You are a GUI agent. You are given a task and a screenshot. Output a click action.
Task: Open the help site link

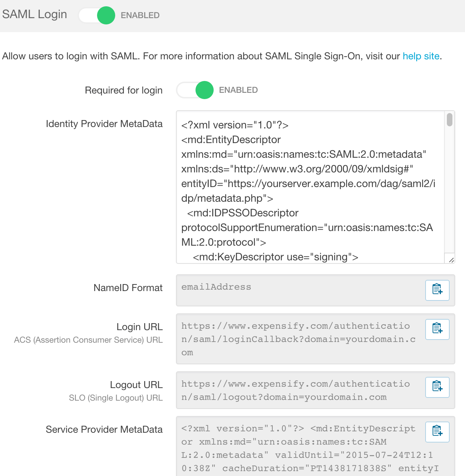[421, 56]
